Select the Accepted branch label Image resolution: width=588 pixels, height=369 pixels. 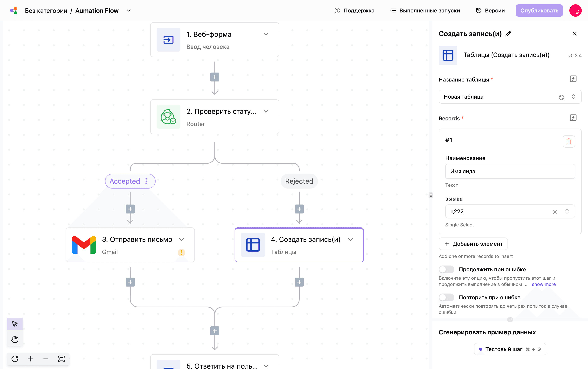[125, 181]
